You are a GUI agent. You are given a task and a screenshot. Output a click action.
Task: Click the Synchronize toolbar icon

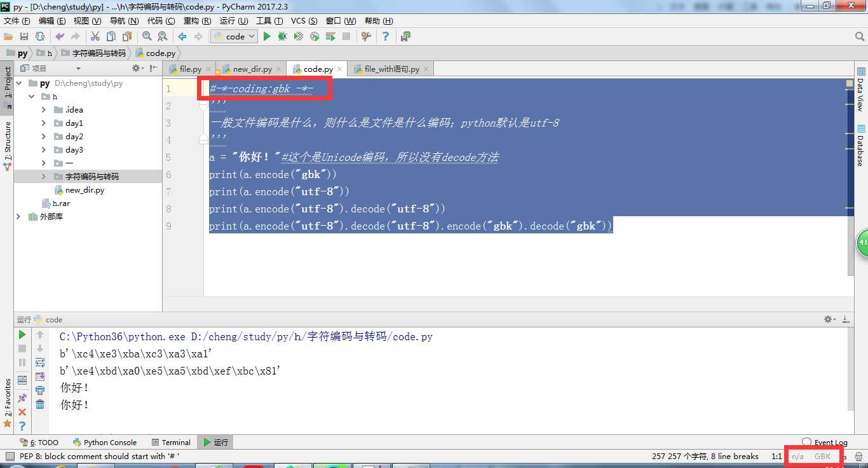click(40, 36)
